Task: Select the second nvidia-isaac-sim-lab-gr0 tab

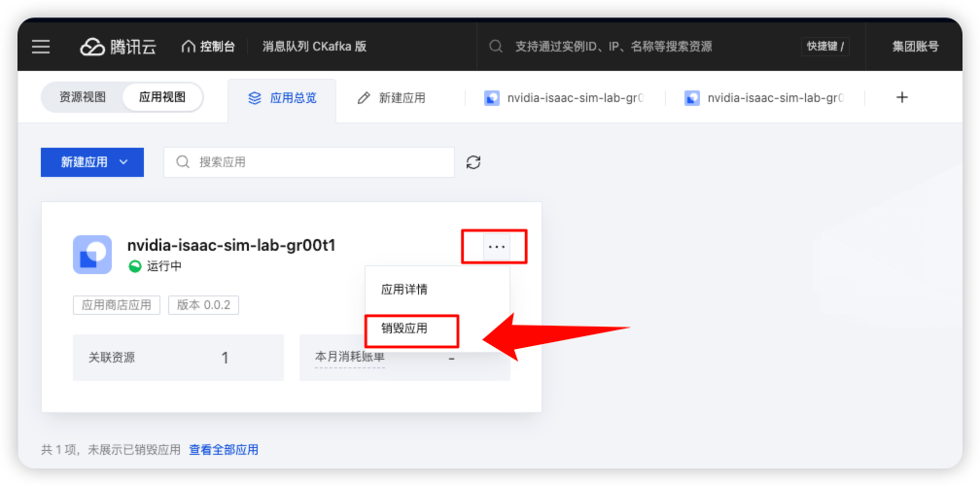Action: click(764, 99)
